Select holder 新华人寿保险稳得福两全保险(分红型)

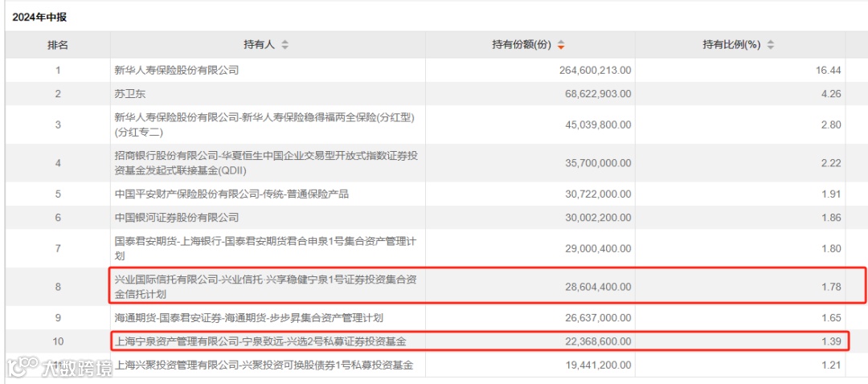[x=264, y=125]
